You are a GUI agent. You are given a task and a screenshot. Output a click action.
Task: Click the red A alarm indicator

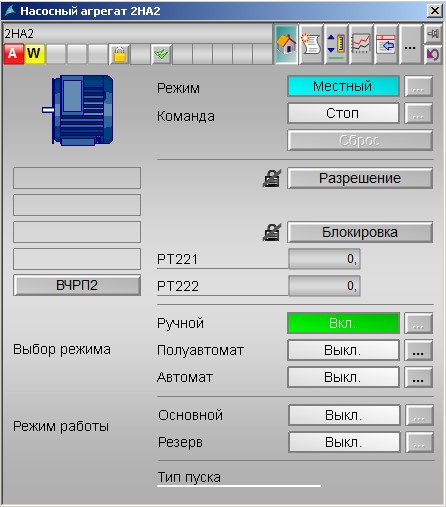[x=13, y=54]
